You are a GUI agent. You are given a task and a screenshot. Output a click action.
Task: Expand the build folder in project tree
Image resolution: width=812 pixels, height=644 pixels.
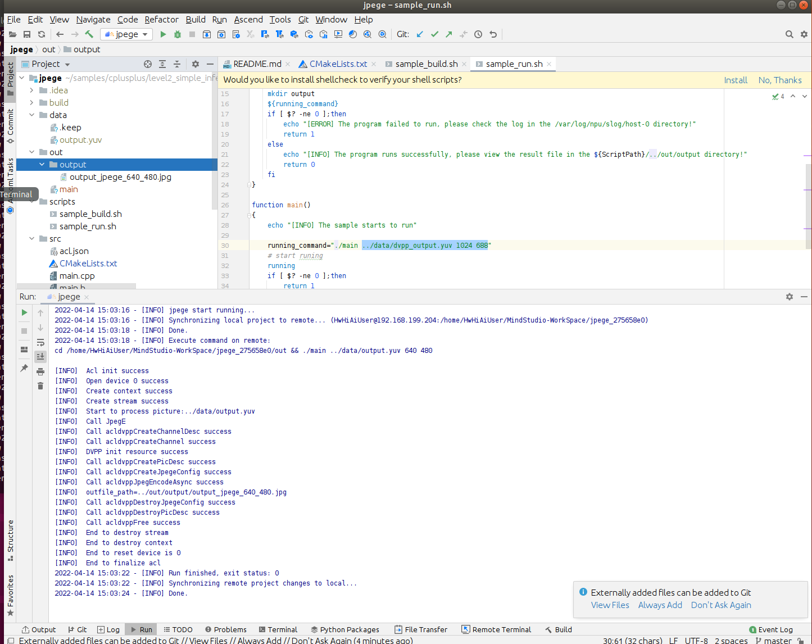coord(32,103)
